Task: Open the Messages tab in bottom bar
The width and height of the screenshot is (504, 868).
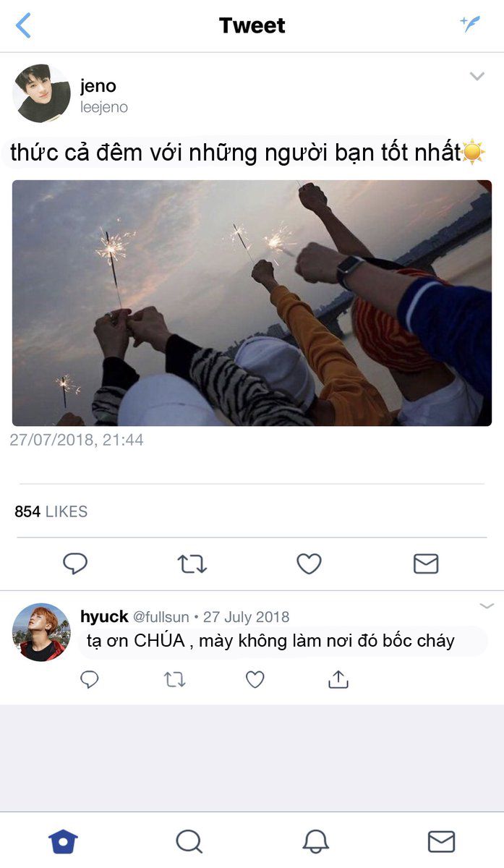Action: [x=441, y=841]
